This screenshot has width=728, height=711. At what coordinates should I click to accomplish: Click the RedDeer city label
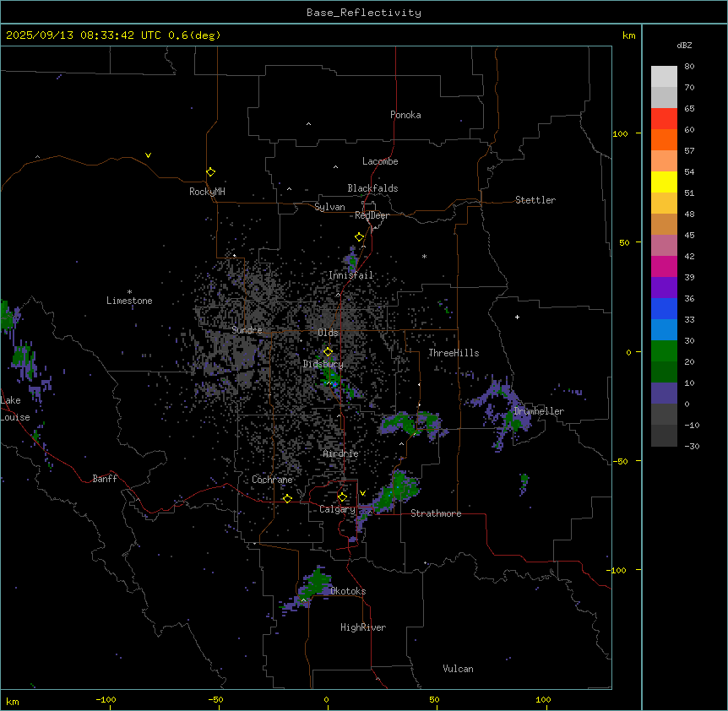pyautogui.click(x=372, y=215)
